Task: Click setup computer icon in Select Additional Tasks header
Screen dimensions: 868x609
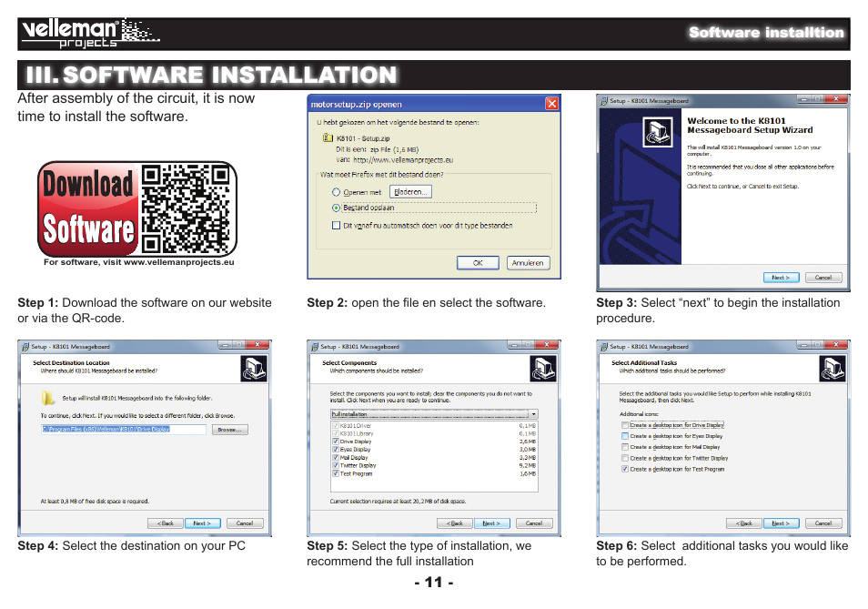Action: click(832, 368)
